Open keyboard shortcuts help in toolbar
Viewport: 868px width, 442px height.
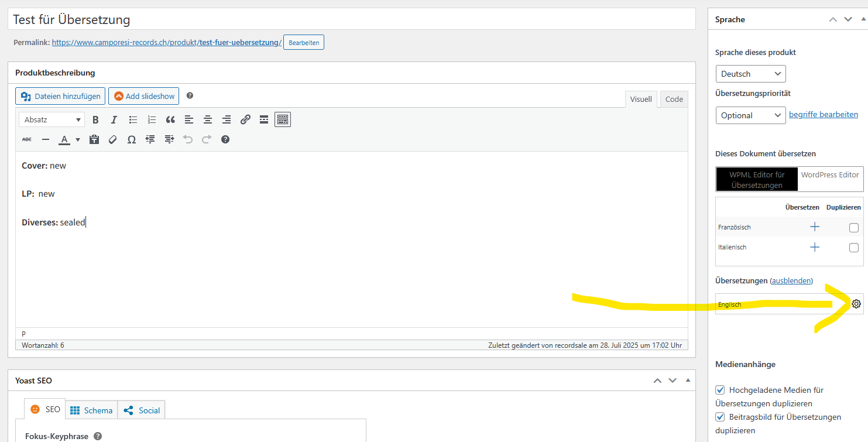(x=225, y=139)
